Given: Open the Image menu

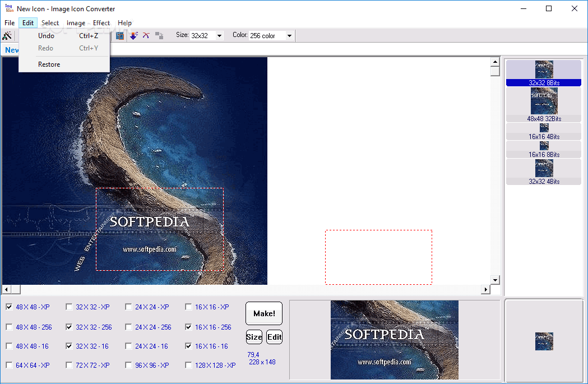Looking at the screenshot, I should pyautogui.click(x=76, y=23).
